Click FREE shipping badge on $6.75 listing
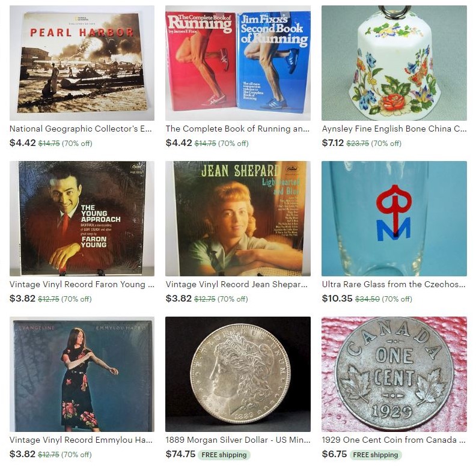476x468 pixels. point(376,455)
